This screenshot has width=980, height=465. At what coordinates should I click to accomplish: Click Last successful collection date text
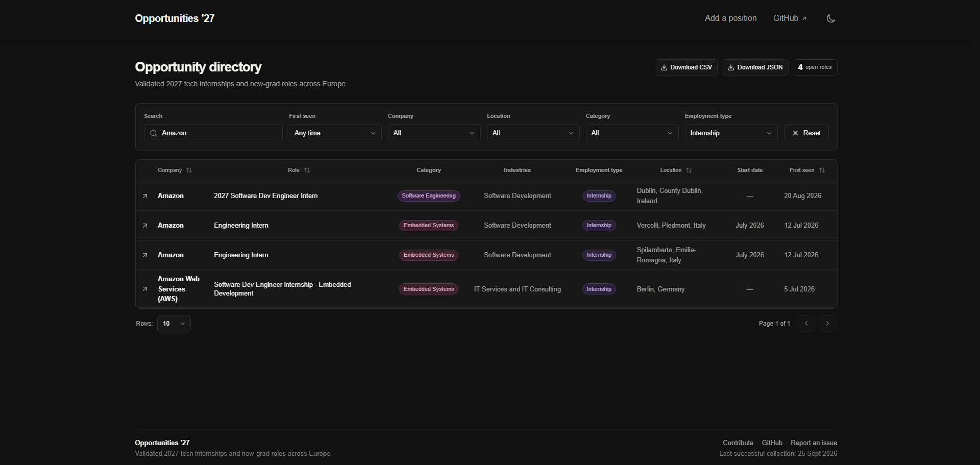(x=778, y=454)
